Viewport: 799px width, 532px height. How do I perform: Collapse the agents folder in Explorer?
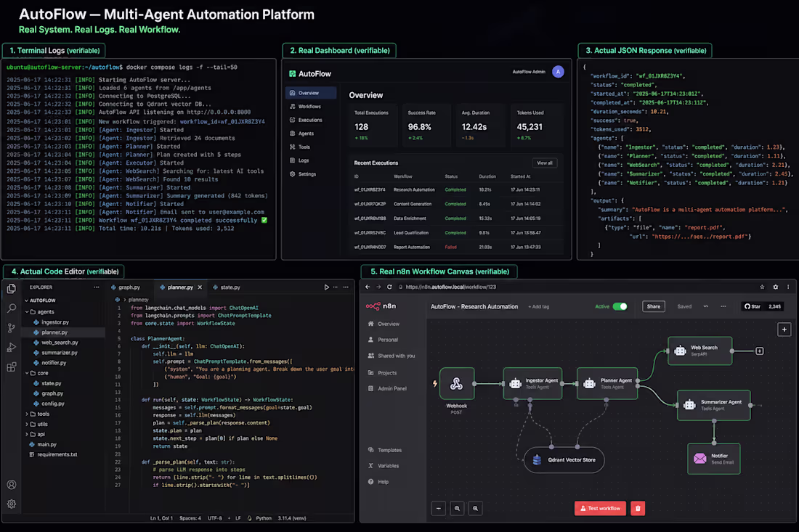point(28,311)
